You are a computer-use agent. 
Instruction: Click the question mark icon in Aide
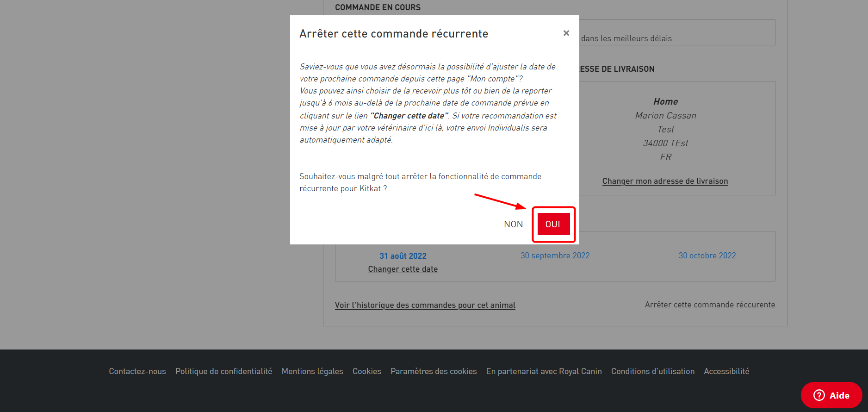click(819, 395)
